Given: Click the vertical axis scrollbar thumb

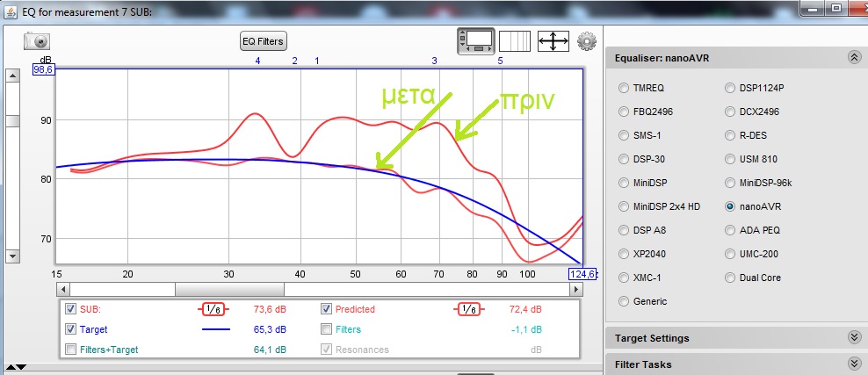Looking at the screenshot, I should pyautogui.click(x=12, y=122).
